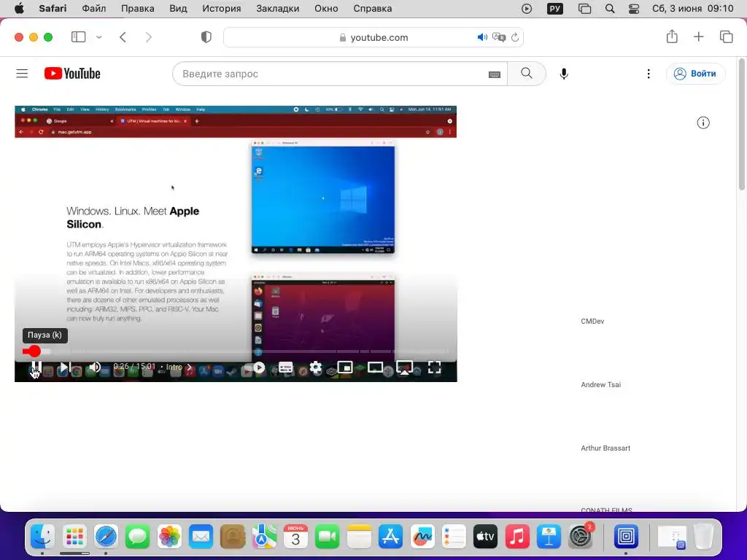Image resolution: width=747 pixels, height=560 pixels.
Task: Mute the YouTube player volume
Action: point(95,367)
